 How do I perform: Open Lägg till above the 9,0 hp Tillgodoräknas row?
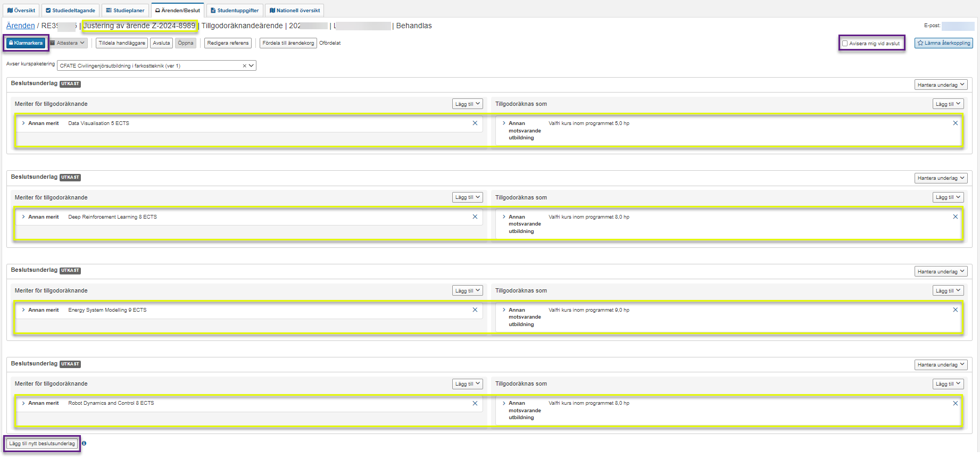948,291
